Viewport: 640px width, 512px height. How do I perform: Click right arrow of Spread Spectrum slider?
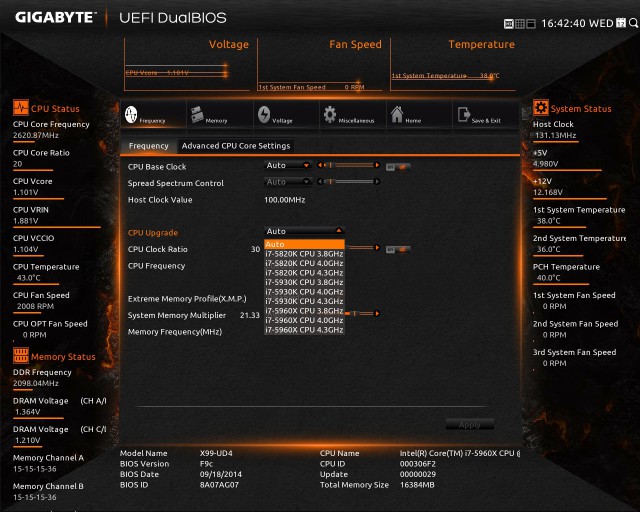pyautogui.click(x=377, y=182)
